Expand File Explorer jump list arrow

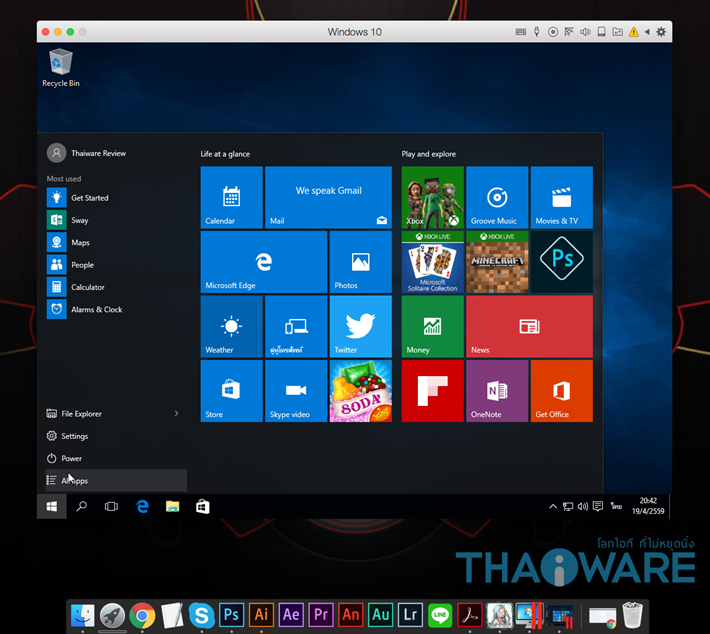pyautogui.click(x=177, y=413)
